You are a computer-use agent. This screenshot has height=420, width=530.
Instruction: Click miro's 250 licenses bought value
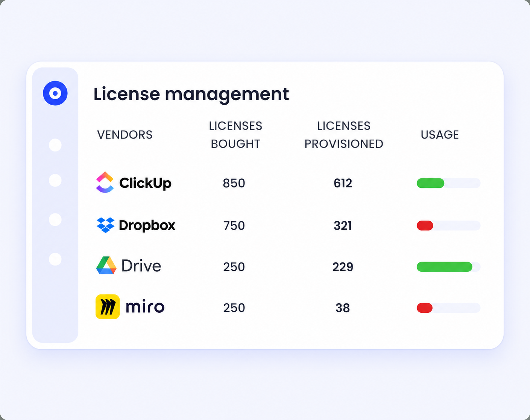234,308
